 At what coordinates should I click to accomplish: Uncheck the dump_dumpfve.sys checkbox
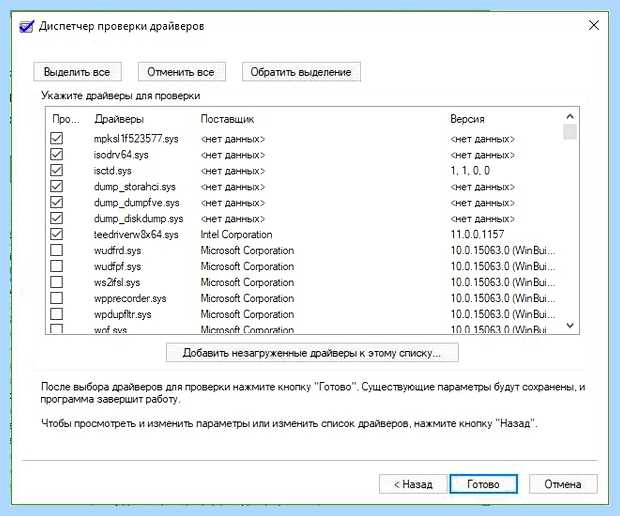coord(57,202)
